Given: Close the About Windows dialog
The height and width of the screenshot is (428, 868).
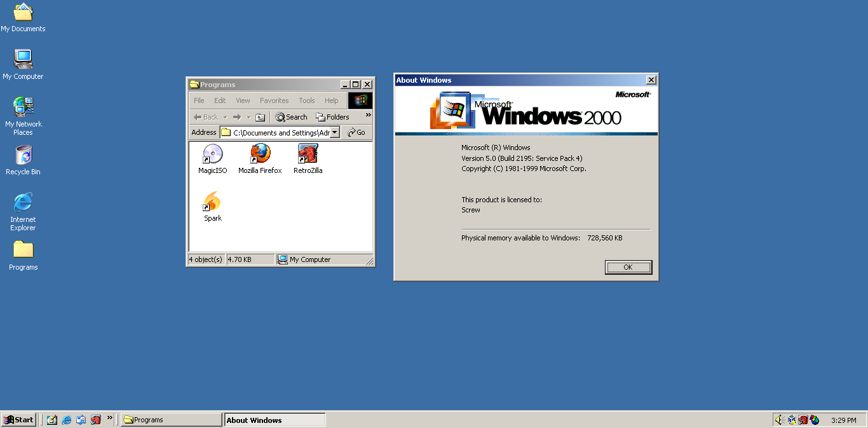Looking at the screenshot, I should pyautogui.click(x=651, y=80).
